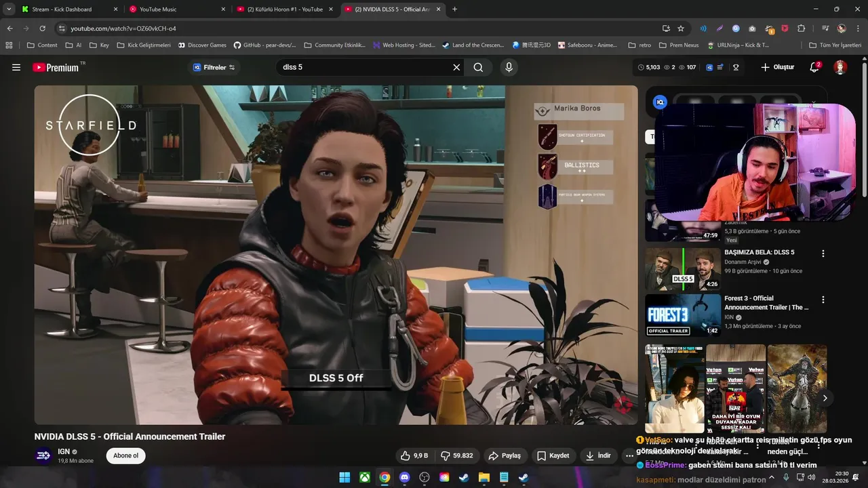Open the Chrome three-dot menu

point(856,28)
